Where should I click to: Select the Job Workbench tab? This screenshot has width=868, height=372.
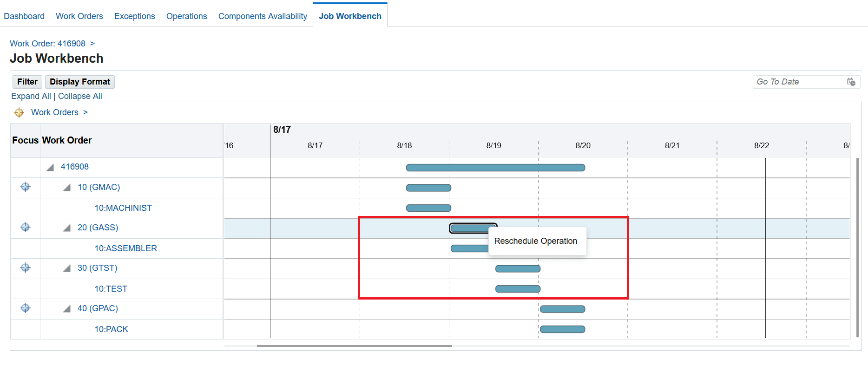click(x=350, y=16)
